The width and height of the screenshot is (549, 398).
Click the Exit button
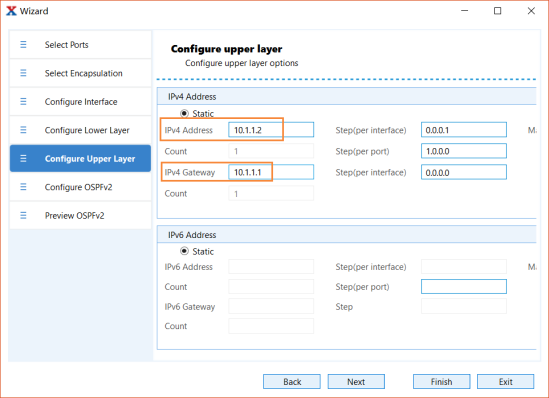pyautogui.click(x=506, y=382)
